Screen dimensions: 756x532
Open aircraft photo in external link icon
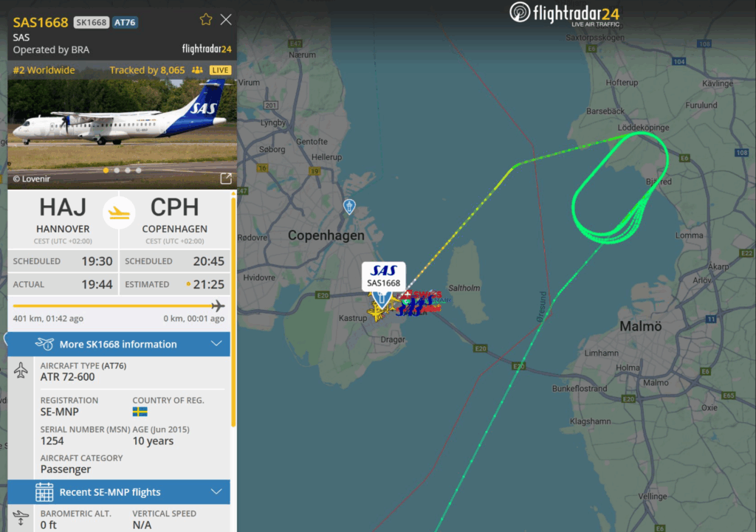[x=226, y=179]
